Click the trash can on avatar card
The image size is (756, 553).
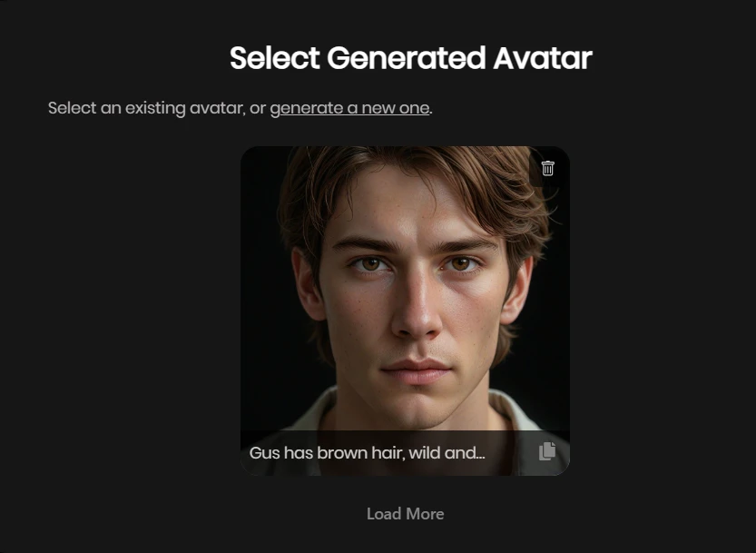click(547, 168)
